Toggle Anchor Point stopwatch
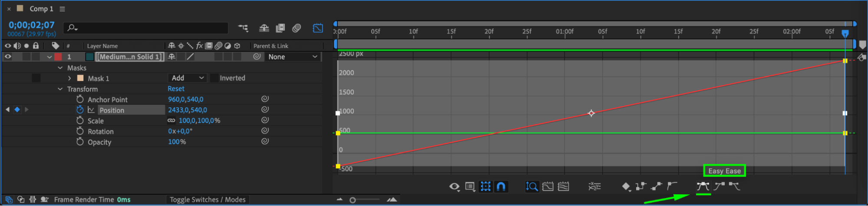 80,99
